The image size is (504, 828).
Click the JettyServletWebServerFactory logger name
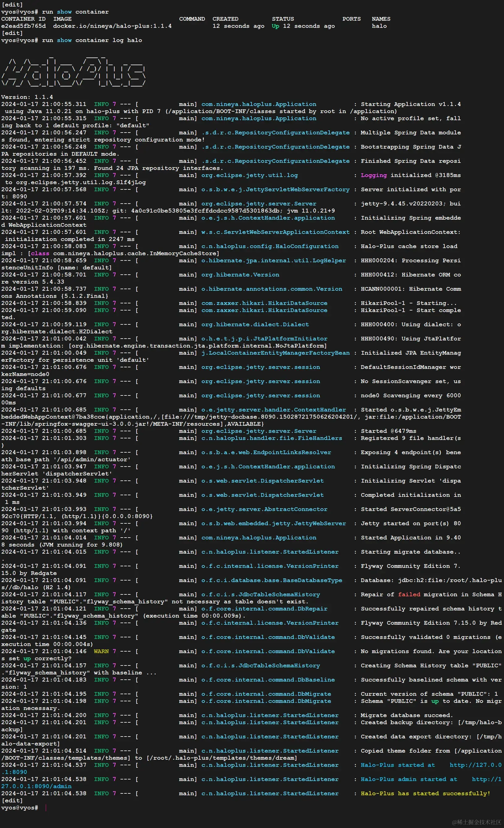tap(276, 189)
